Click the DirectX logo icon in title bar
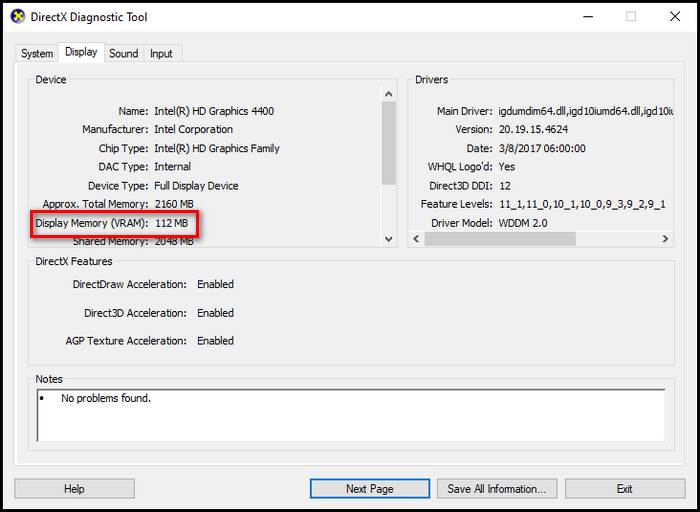Viewport: 700px width, 512px height. coord(18,17)
